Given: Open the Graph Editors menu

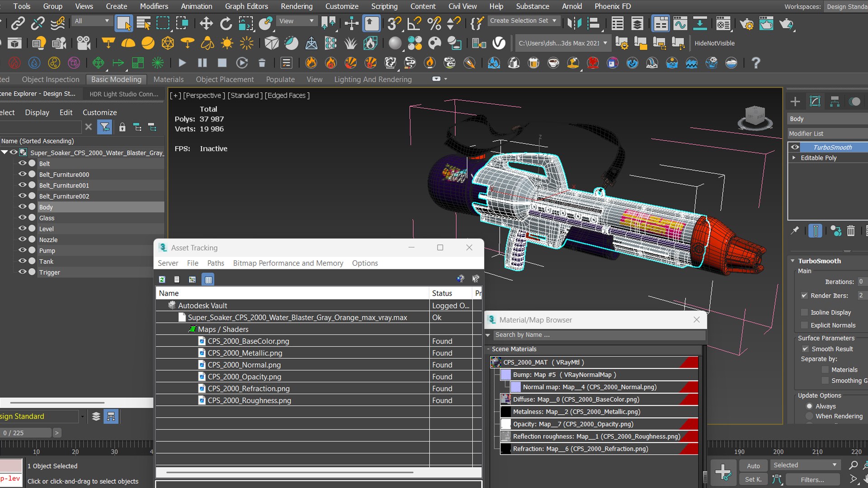Looking at the screenshot, I should click(x=246, y=6).
